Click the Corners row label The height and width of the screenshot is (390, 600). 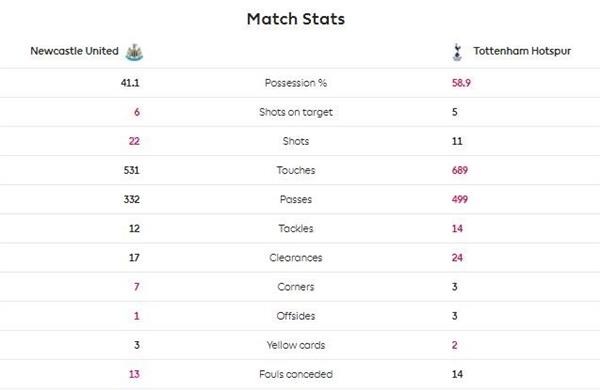[296, 287]
